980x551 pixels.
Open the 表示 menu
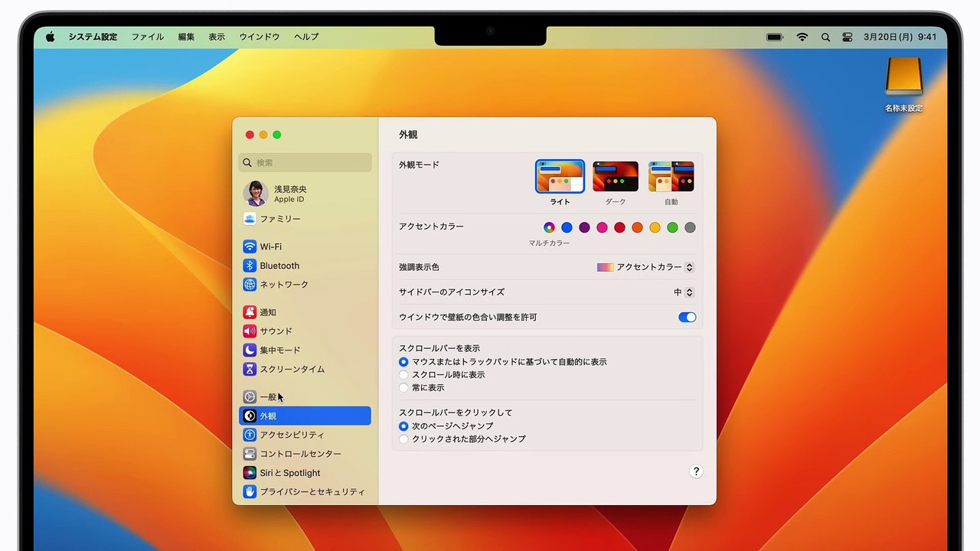click(217, 37)
